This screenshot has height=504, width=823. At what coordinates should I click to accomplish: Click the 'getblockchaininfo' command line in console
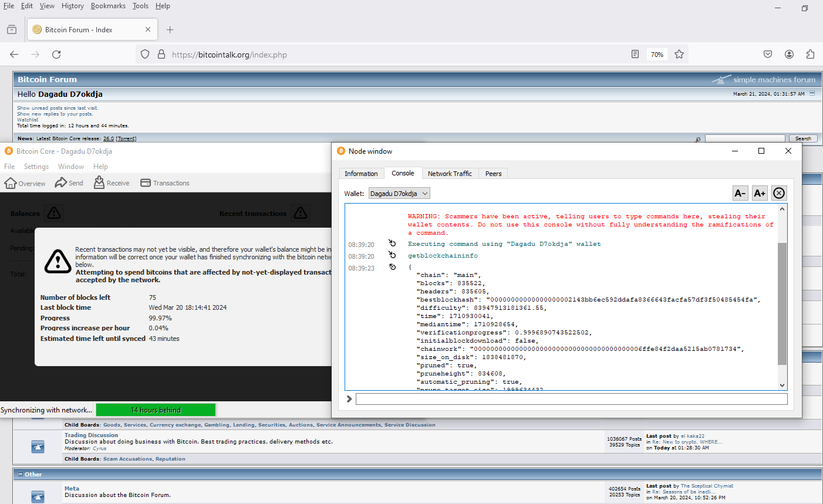[443, 256]
